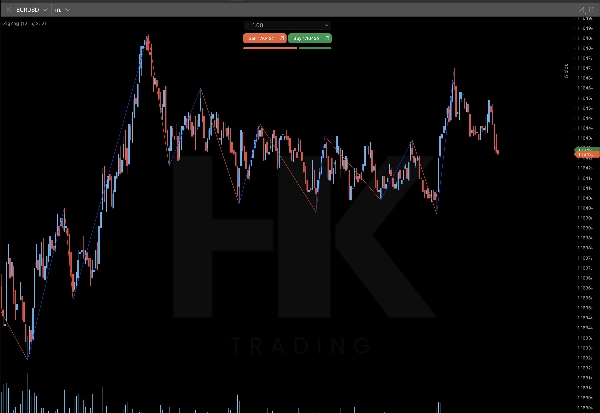Open the EURUSD symbol dropdown

32,10
